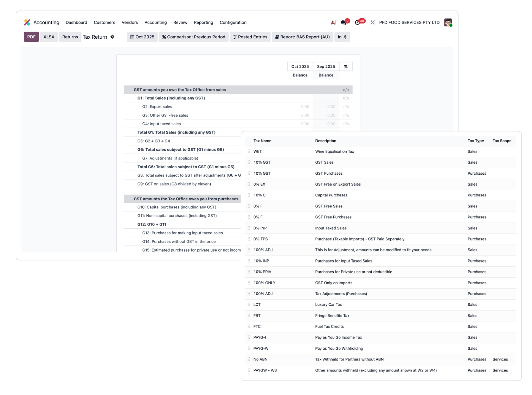This screenshot has height=395, width=532.
Task: Click the drag handle for the LCT tax row
Action: click(249, 305)
